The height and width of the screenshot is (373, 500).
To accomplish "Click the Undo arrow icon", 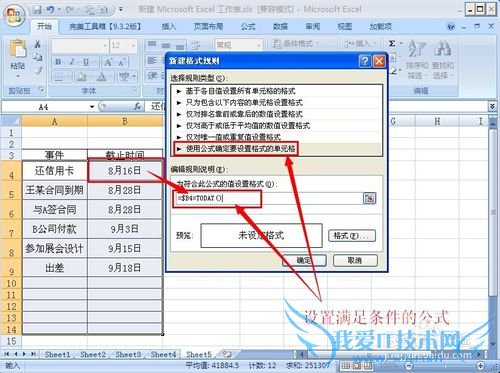I will [51, 10].
